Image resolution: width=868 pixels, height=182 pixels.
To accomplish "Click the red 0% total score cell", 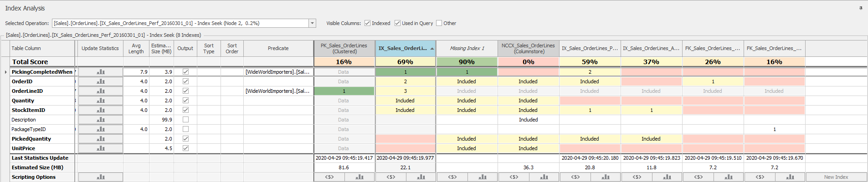I will [528, 62].
